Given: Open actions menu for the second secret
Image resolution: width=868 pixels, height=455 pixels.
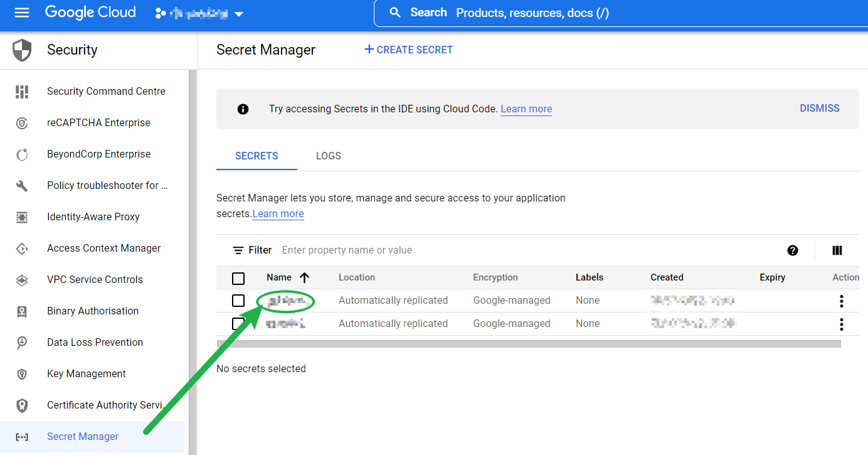Looking at the screenshot, I should pyautogui.click(x=841, y=324).
